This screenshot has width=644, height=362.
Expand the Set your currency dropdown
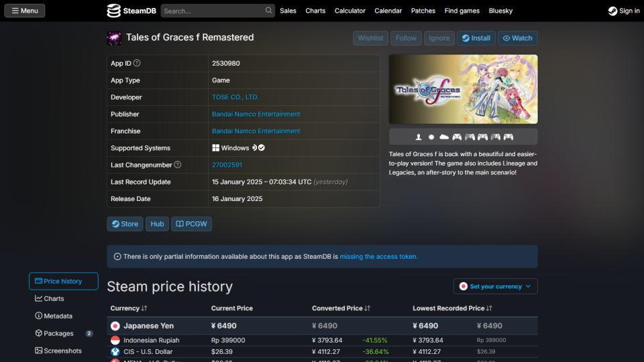495,286
